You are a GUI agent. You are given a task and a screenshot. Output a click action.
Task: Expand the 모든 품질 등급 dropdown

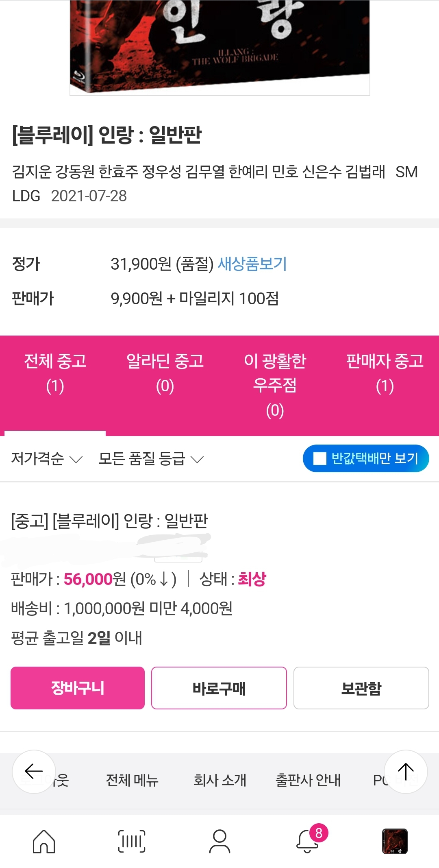click(x=151, y=459)
